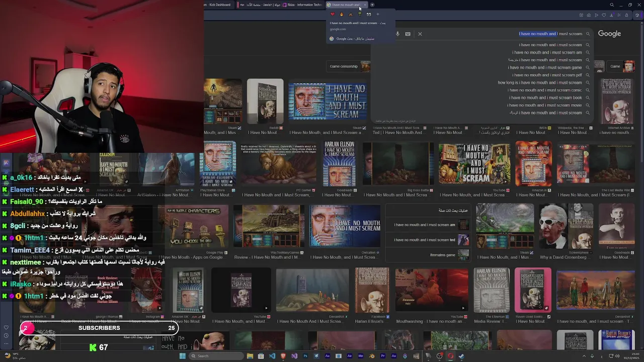The width and height of the screenshot is (644, 362).
Task: Click chat username 'nexttimee' in overlay
Action: [25, 262]
